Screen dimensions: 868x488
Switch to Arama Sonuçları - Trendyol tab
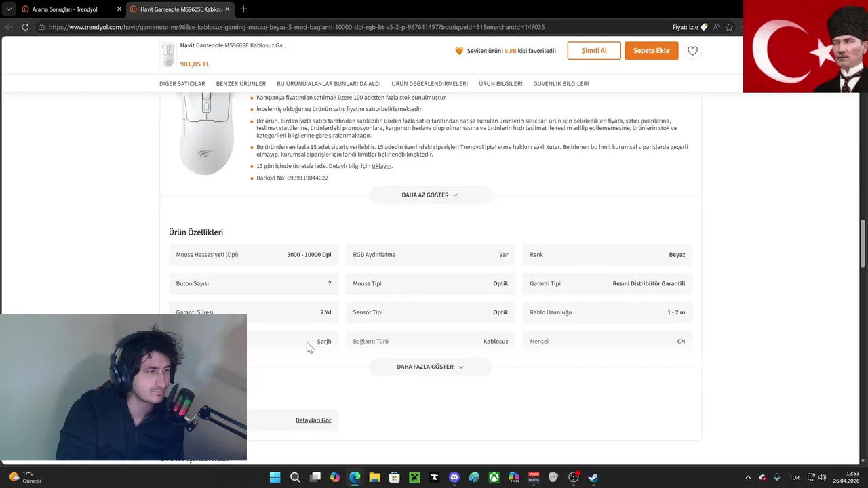coord(65,9)
